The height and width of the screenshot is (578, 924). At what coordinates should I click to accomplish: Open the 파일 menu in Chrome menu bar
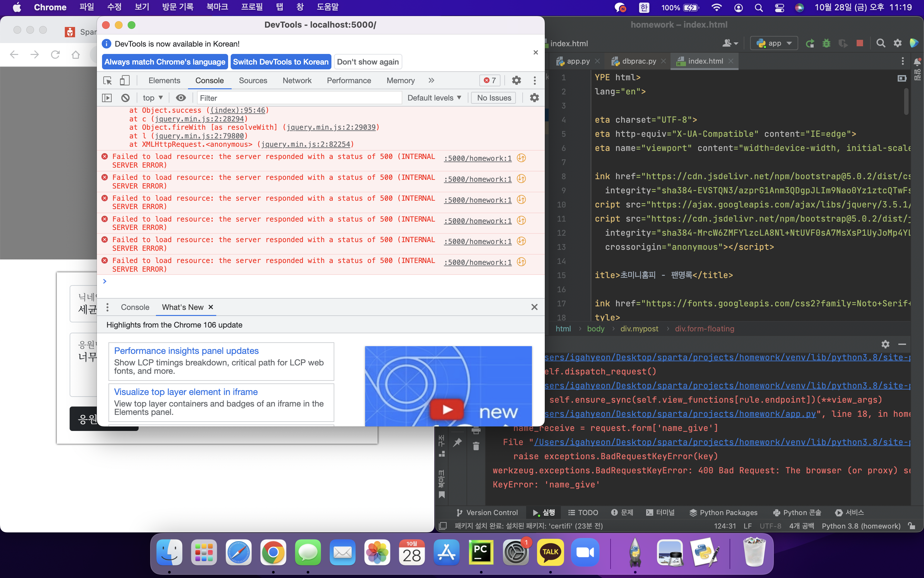(87, 7)
